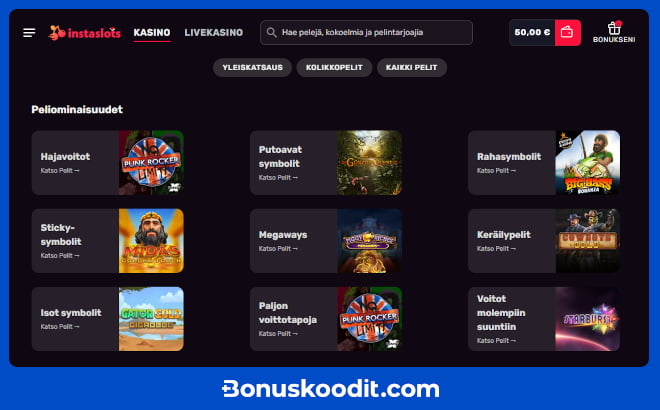Open Punk Rocker thumbnail in Hajavoitot card
Image resolution: width=660 pixels, height=410 pixels.
(151, 162)
